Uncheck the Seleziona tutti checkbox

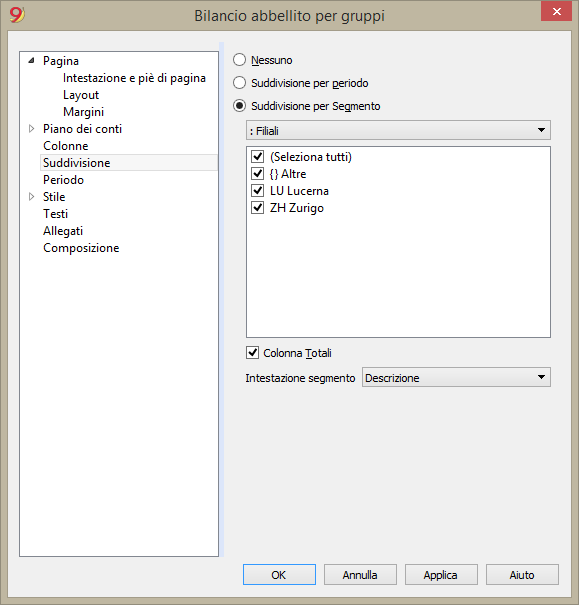coord(257,157)
